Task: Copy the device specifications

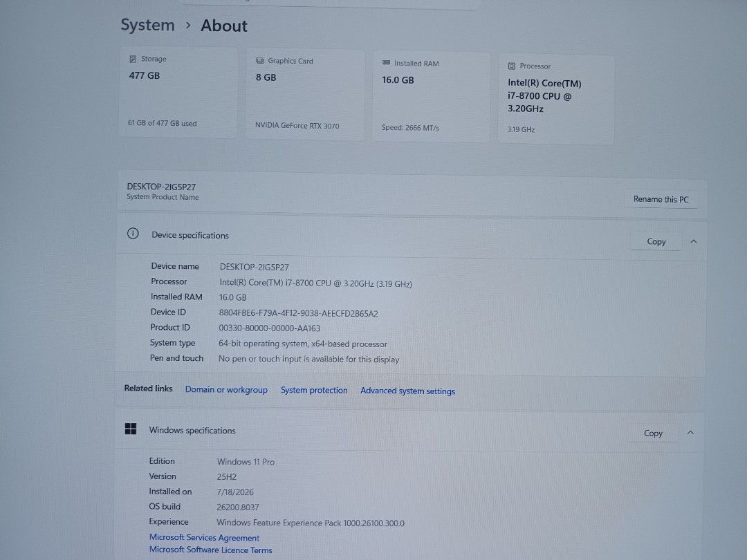Action: (x=656, y=241)
